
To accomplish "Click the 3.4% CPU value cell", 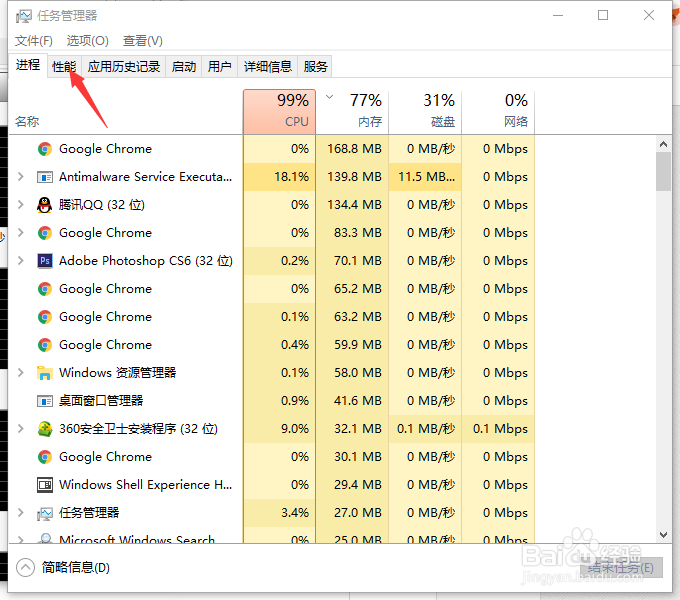I will point(280,513).
